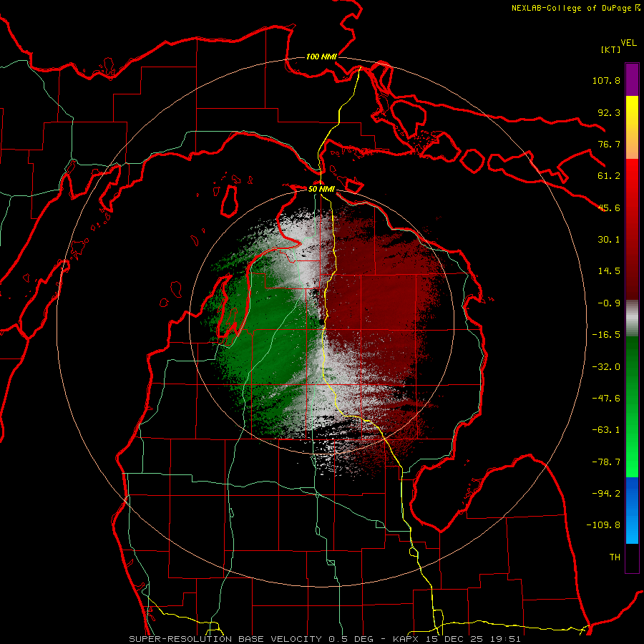The width and height of the screenshot is (644, 644).
Task: Click the -78.7 velocity scale value
Action: [x=606, y=462]
